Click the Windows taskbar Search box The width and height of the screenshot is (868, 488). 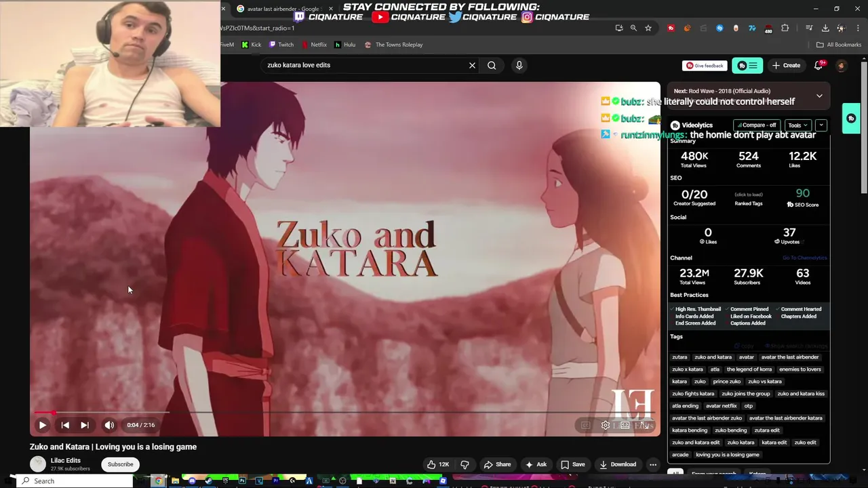coord(75,481)
